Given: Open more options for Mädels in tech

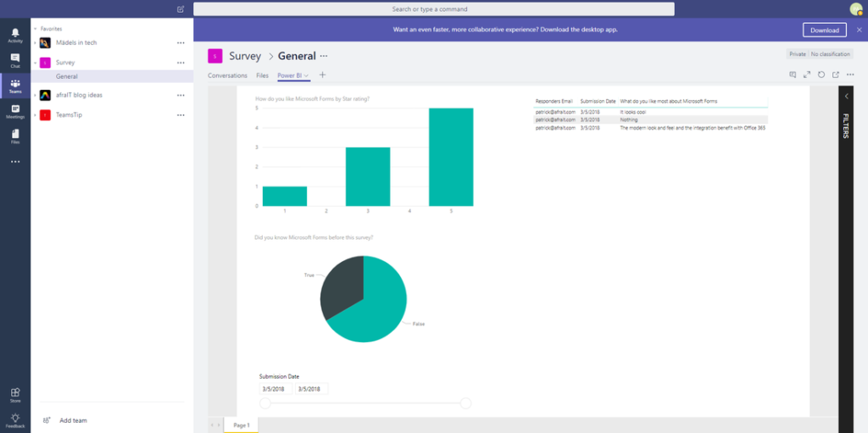Looking at the screenshot, I should click(181, 42).
